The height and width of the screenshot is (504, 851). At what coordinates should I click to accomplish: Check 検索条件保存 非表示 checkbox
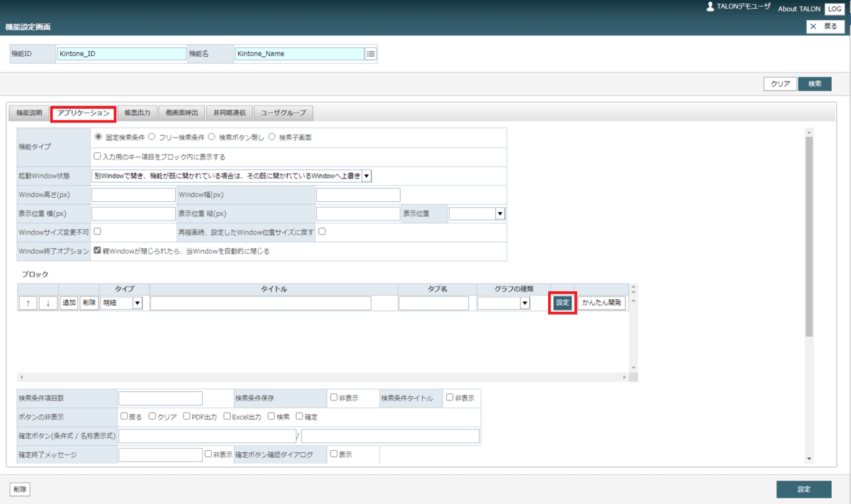tap(334, 398)
